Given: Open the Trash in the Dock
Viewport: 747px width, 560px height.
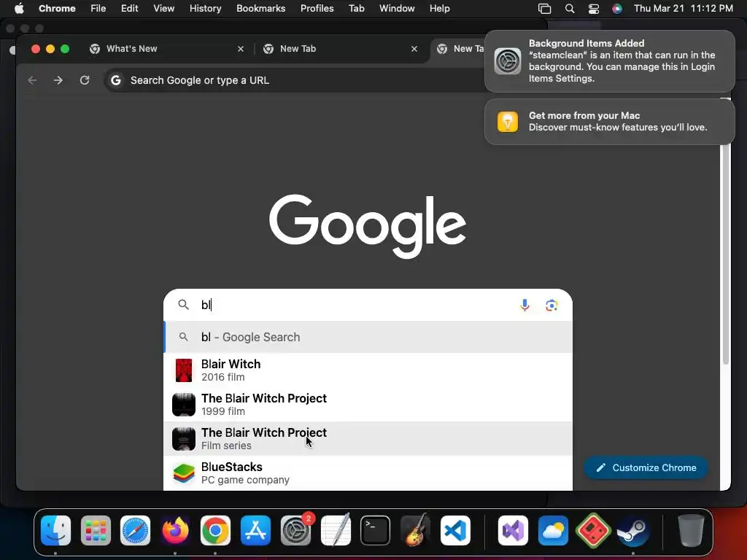Looking at the screenshot, I should coord(691,531).
